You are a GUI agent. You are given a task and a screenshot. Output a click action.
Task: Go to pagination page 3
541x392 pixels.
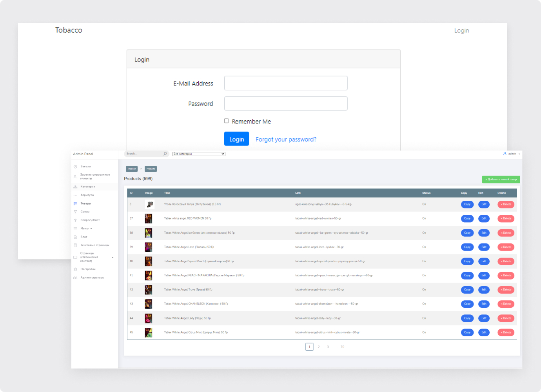pos(328,347)
